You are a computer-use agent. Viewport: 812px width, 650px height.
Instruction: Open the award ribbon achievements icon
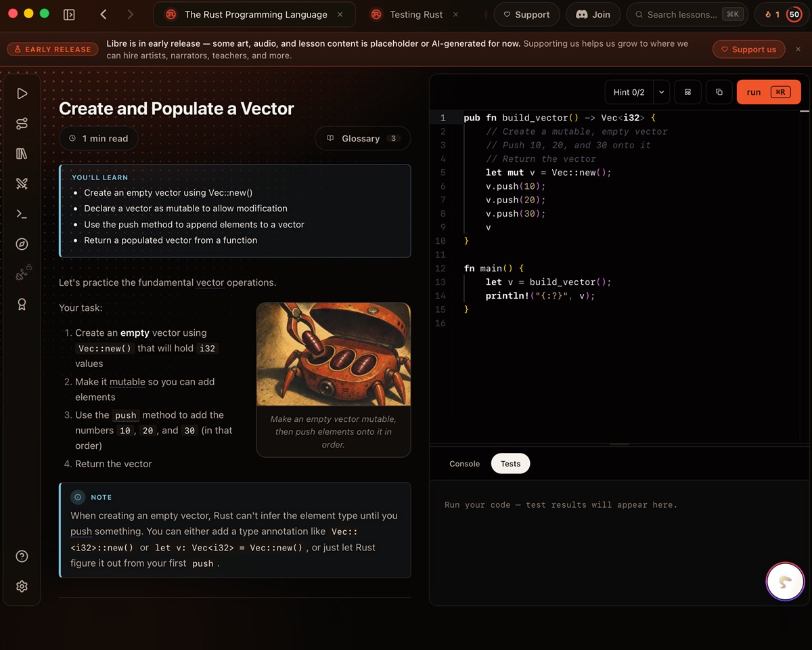22,305
